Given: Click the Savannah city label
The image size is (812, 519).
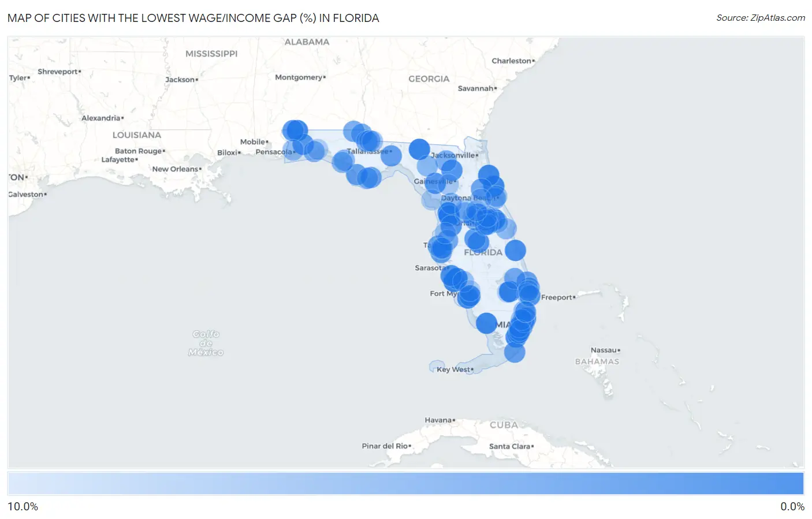Looking at the screenshot, I should pos(477,88).
